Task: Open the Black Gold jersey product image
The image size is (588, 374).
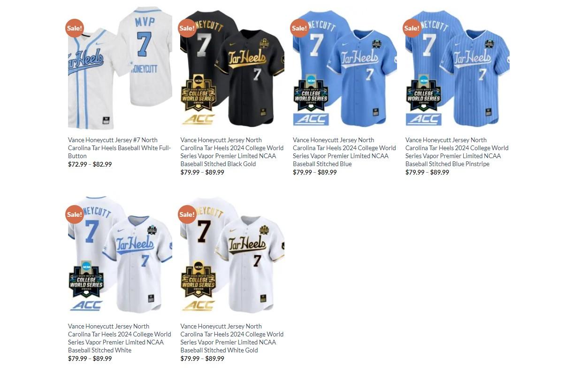Action: tap(232, 68)
